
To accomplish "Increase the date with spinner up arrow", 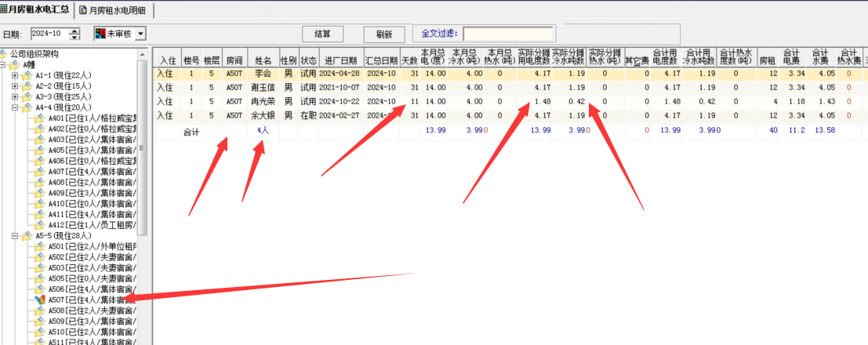I will pos(74,31).
